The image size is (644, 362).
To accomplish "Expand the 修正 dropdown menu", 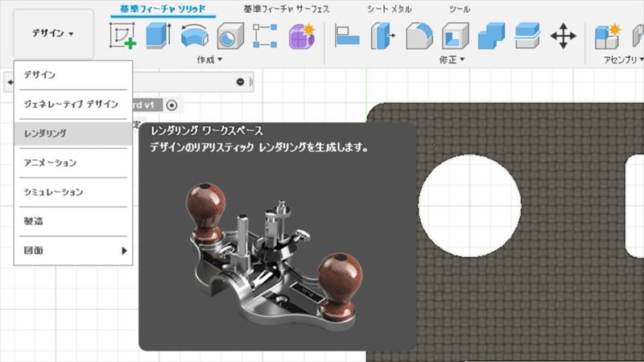I will click(x=452, y=60).
